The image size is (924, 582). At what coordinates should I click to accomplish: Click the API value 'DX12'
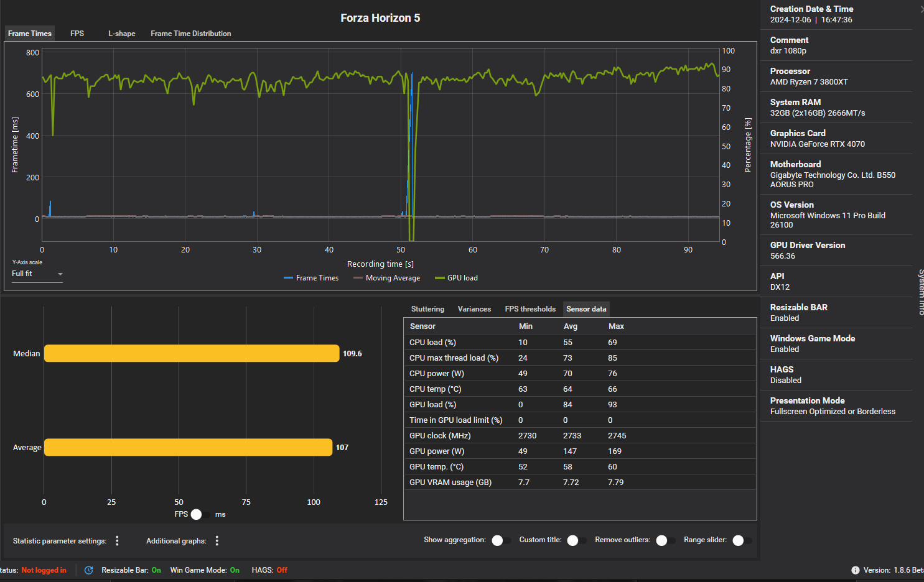tap(780, 287)
